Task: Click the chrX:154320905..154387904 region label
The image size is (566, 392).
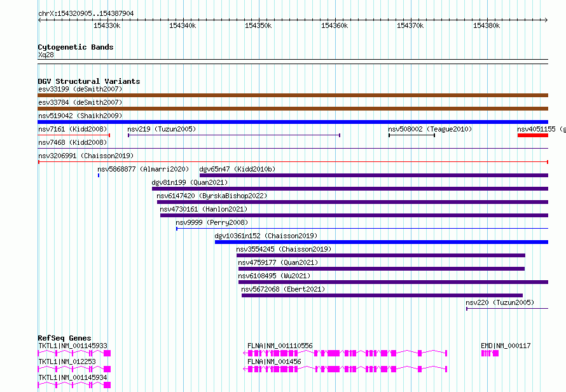Action: 86,13
